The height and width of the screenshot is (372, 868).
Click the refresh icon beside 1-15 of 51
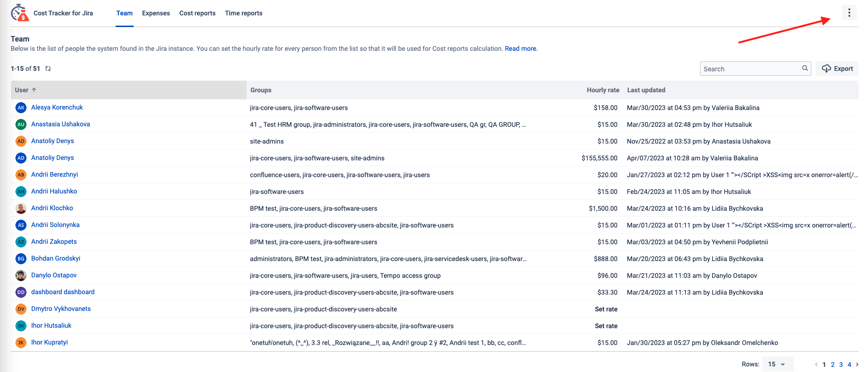click(48, 69)
